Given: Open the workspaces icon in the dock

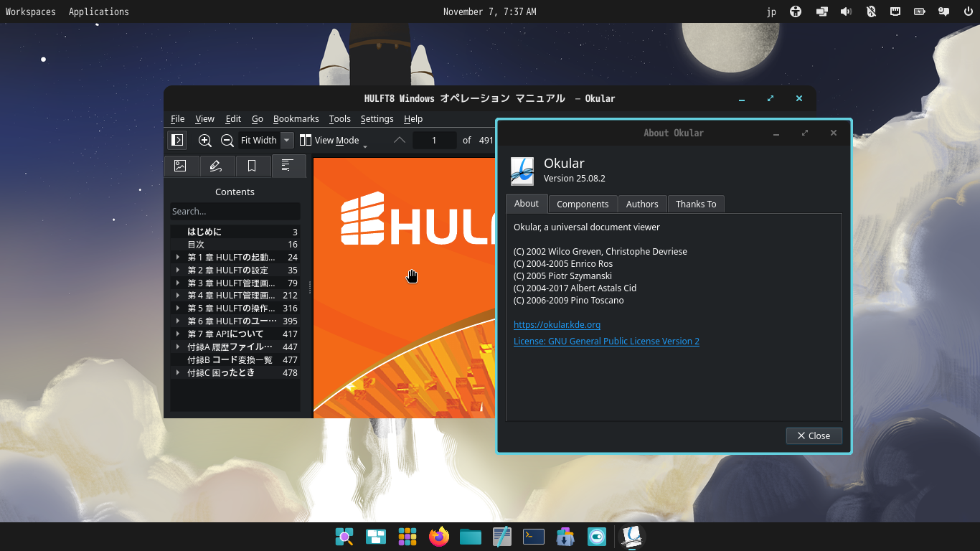Looking at the screenshot, I should coord(376,537).
